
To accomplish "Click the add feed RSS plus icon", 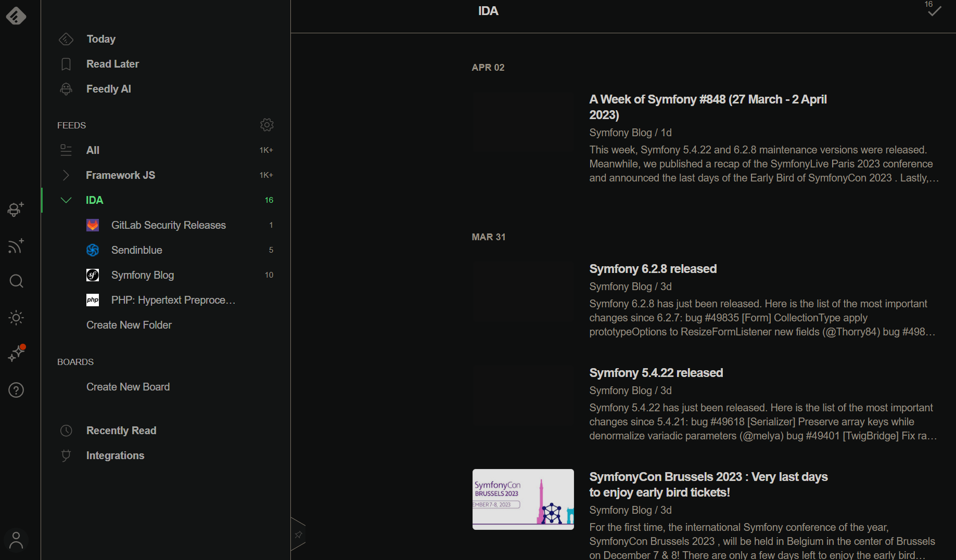I will coord(16,245).
